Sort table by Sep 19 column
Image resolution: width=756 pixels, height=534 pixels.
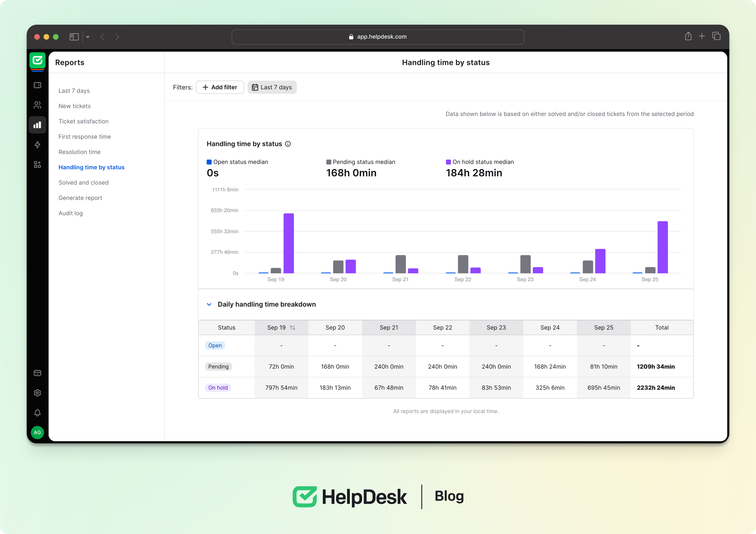click(x=292, y=327)
